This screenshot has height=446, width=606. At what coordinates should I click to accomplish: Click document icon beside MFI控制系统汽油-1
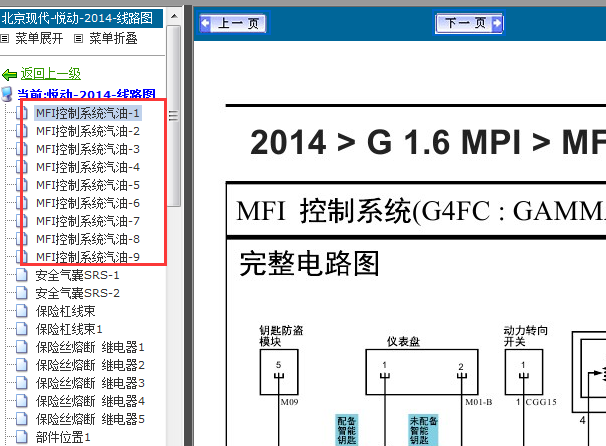(x=22, y=113)
